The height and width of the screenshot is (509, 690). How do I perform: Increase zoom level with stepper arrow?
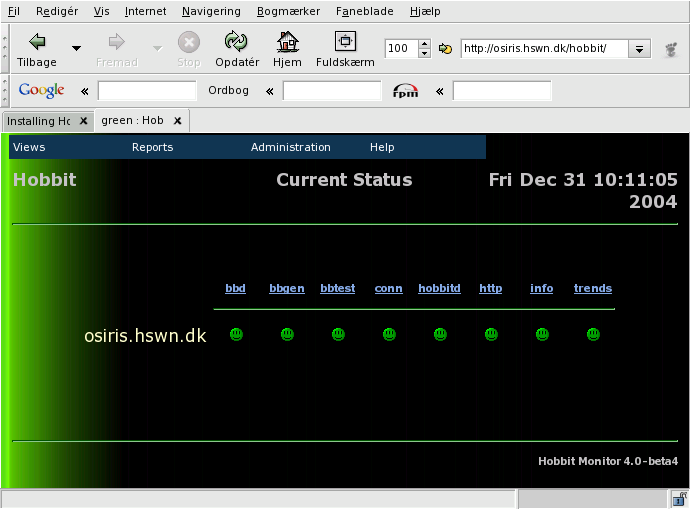tap(424, 44)
